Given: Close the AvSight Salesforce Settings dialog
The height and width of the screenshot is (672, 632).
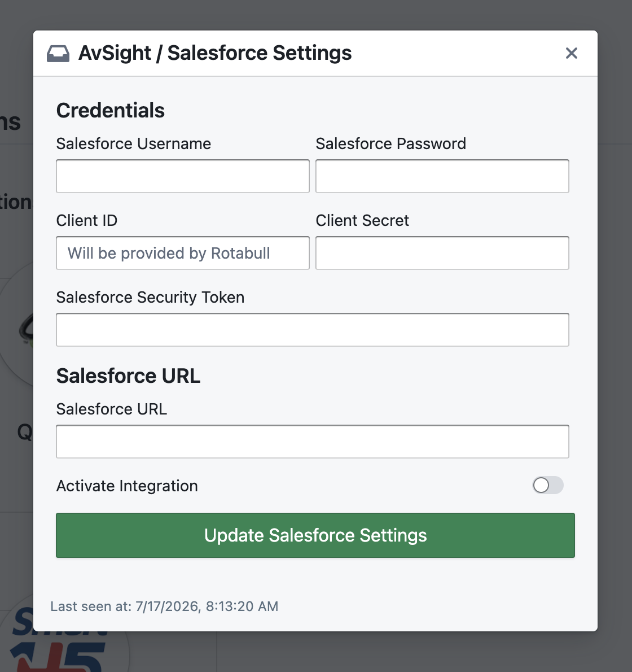Looking at the screenshot, I should tap(571, 53).
